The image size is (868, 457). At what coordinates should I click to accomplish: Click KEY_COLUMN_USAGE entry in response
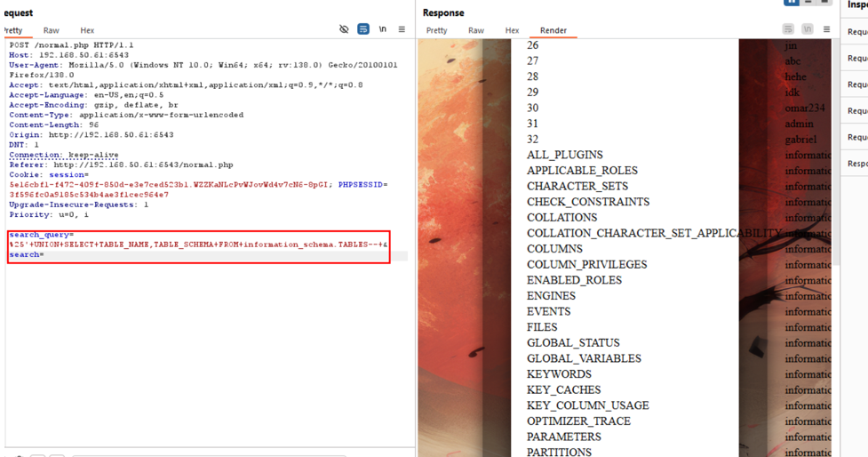coord(588,405)
